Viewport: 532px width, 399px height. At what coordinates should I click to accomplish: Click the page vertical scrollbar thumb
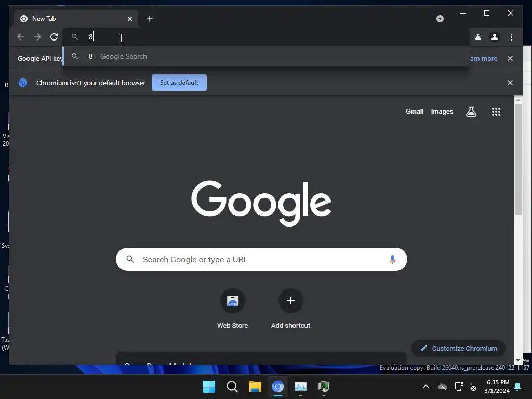pos(518,159)
